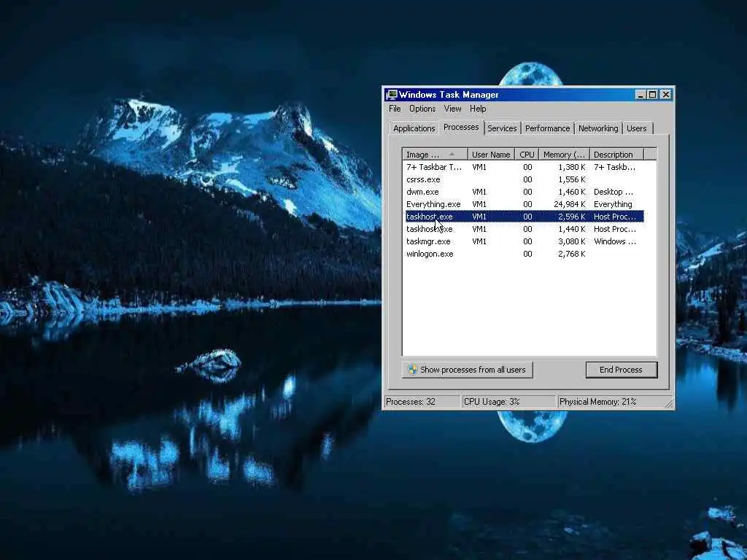Switch to the Services tab
Image resolution: width=747 pixels, height=560 pixels.
tap(502, 128)
